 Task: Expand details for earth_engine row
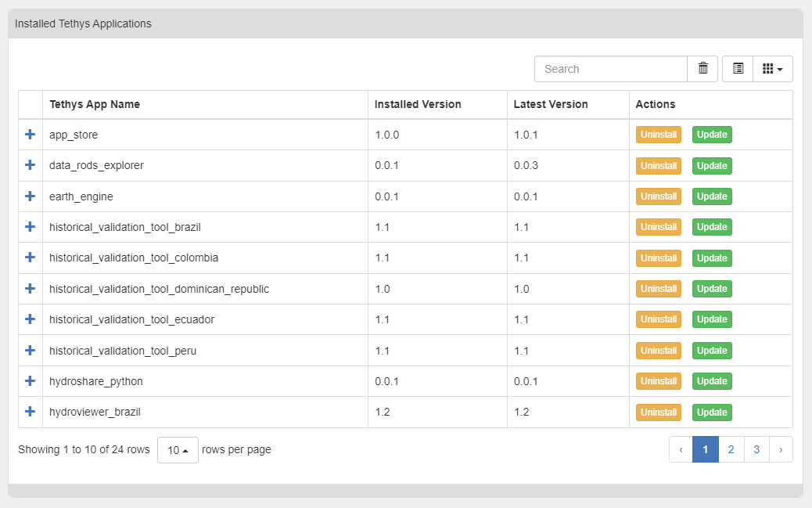tap(30, 196)
